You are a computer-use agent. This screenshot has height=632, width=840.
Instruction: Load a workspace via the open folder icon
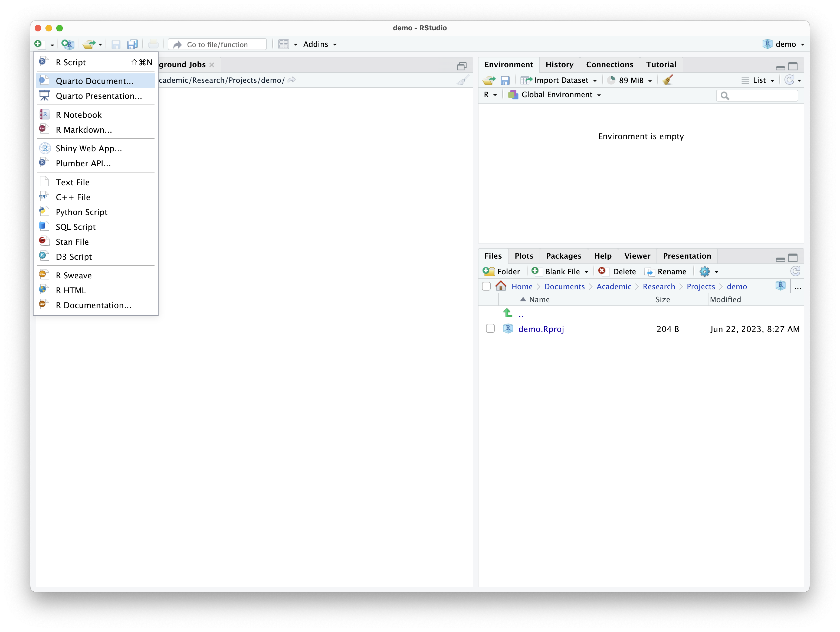pos(489,80)
